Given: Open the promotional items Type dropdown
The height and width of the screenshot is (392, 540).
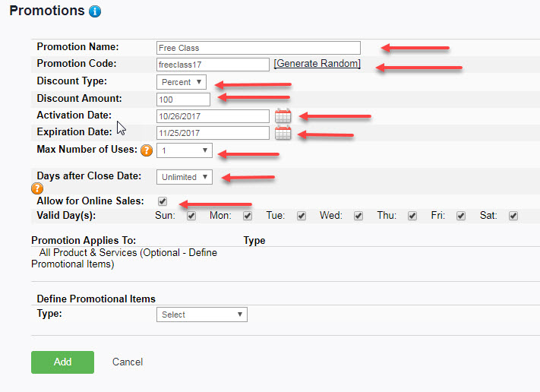Looking at the screenshot, I should click(201, 315).
